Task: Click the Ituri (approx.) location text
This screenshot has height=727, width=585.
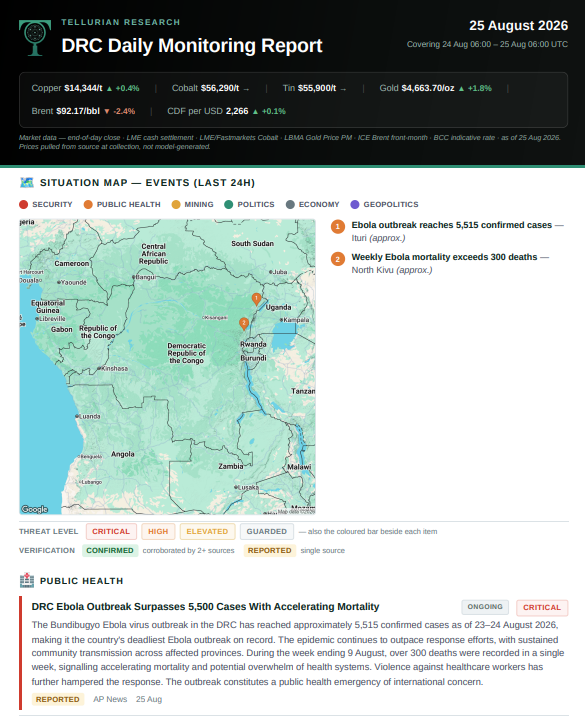Action: 378,238
